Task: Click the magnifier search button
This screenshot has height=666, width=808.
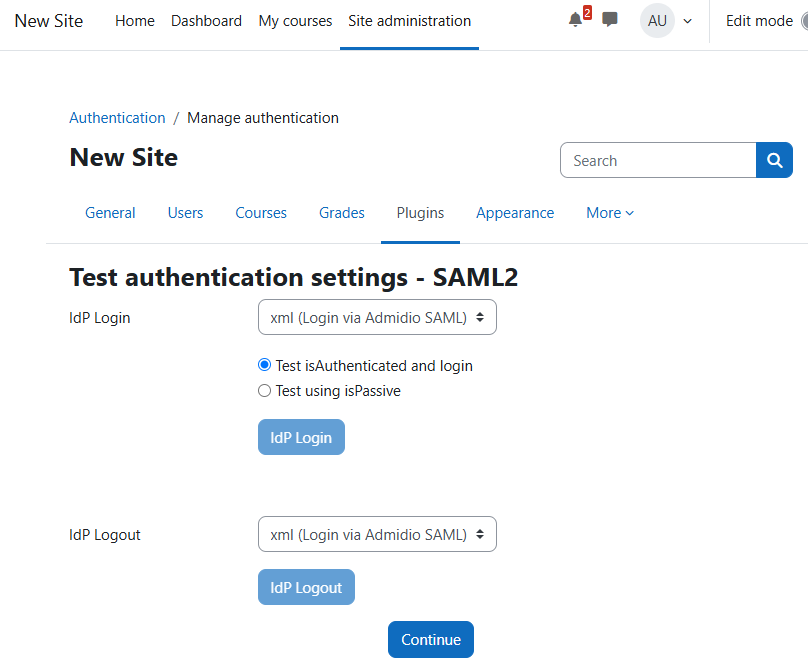Action: click(x=774, y=161)
